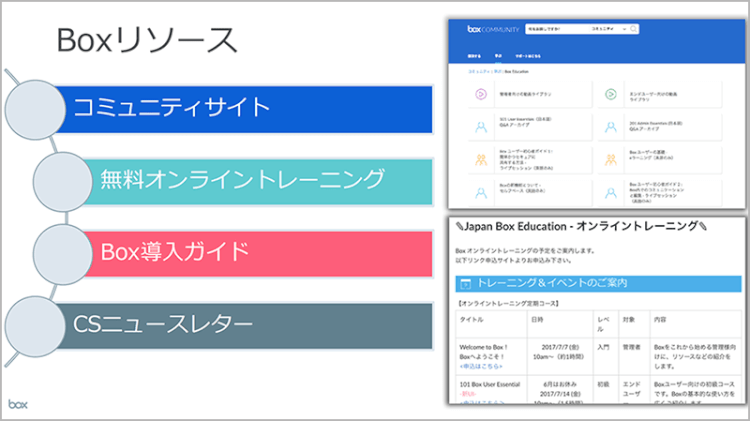Select the middle tab in community navigation
The height and width of the screenshot is (421, 750).
click(498, 56)
